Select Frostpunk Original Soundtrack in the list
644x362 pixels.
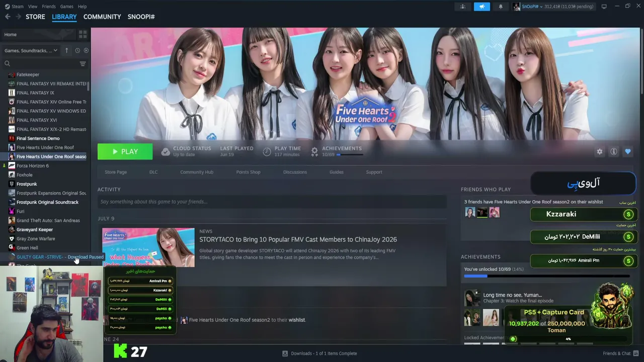click(47, 202)
